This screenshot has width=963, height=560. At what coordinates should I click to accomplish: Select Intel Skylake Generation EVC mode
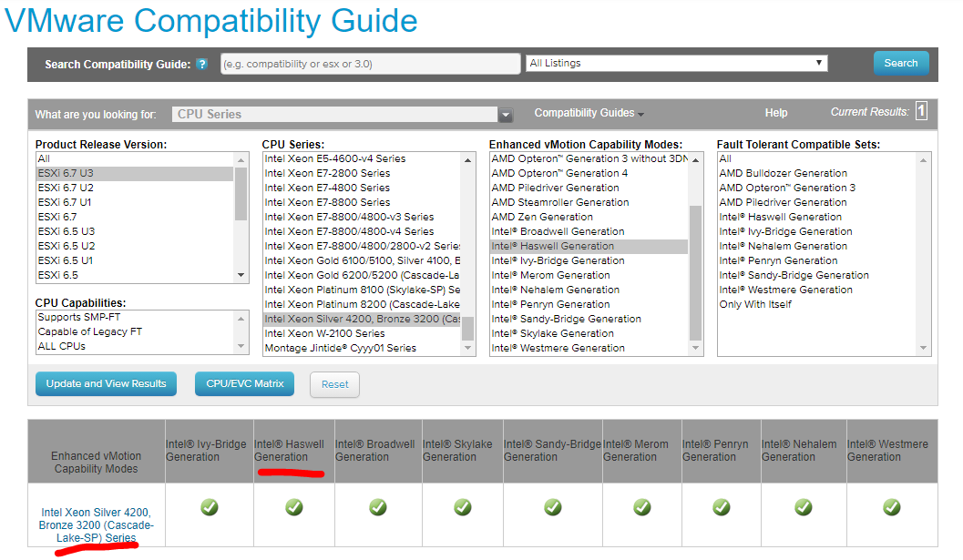tap(589, 333)
